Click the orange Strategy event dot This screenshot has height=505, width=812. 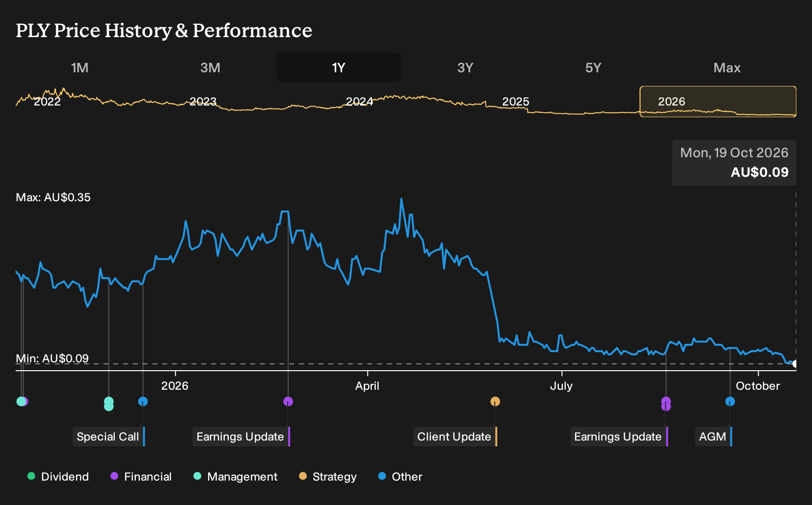tap(495, 401)
